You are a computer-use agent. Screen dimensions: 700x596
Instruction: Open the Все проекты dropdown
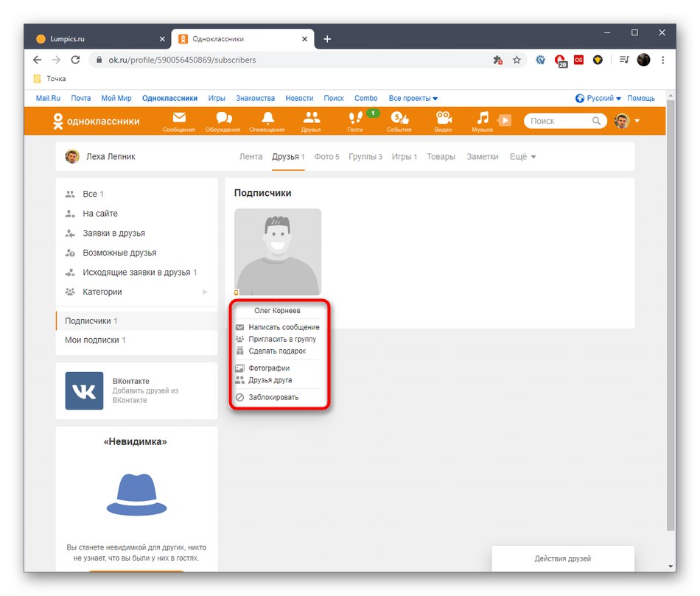pyautogui.click(x=413, y=98)
